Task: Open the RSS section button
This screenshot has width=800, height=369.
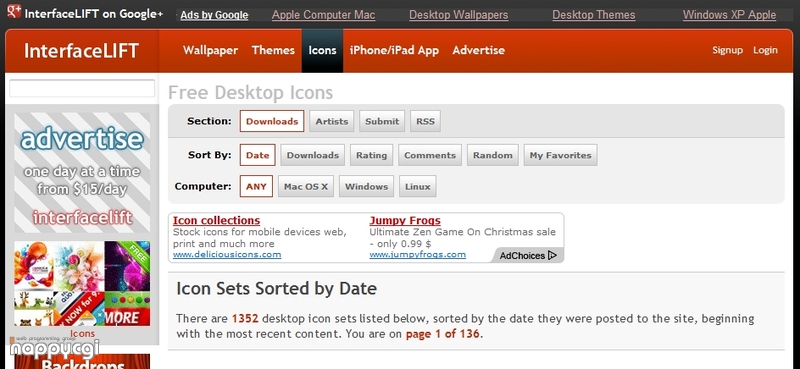Action: [x=426, y=121]
